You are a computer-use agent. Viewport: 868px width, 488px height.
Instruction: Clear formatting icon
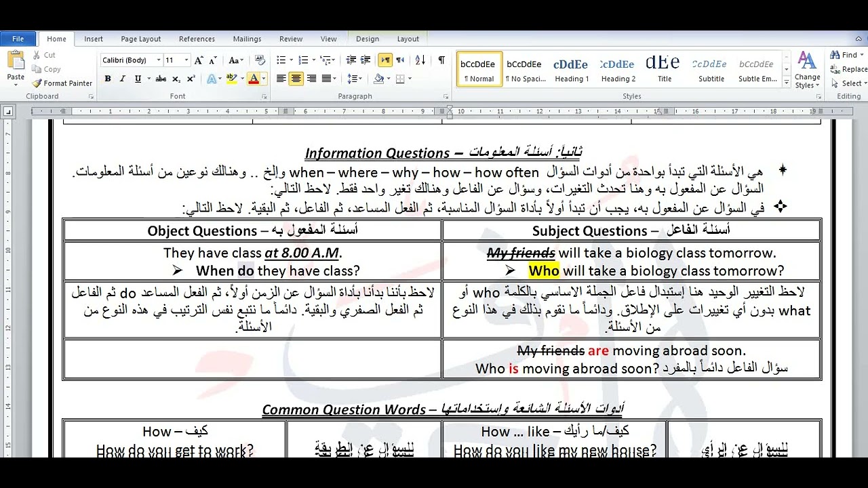pos(258,60)
